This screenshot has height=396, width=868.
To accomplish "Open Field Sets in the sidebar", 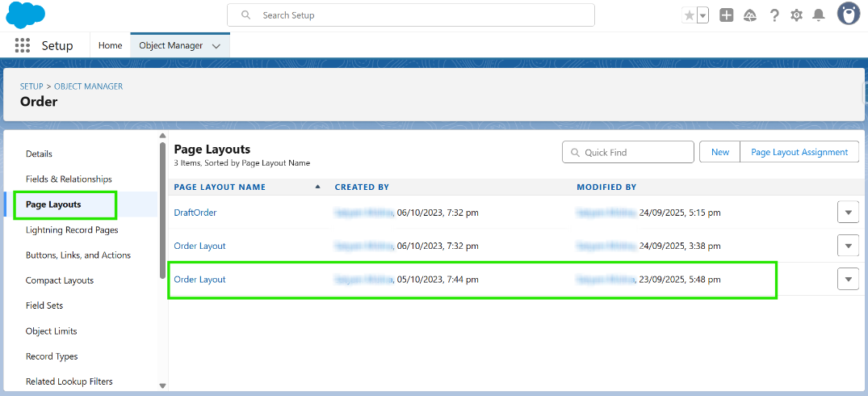I will pyautogui.click(x=44, y=305).
